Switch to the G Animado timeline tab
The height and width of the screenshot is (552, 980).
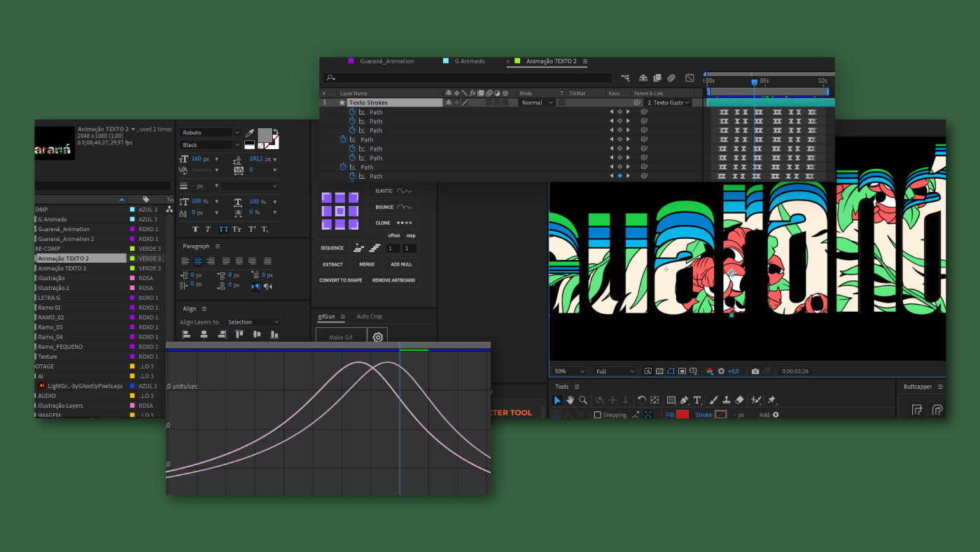pyautogui.click(x=470, y=62)
